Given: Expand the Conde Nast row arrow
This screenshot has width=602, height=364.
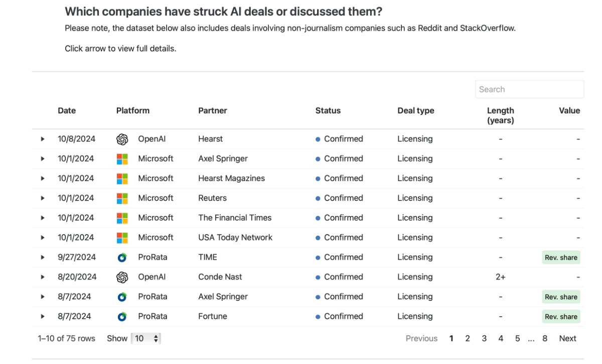Looking at the screenshot, I should pyautogui.click(x=43, y=277).
